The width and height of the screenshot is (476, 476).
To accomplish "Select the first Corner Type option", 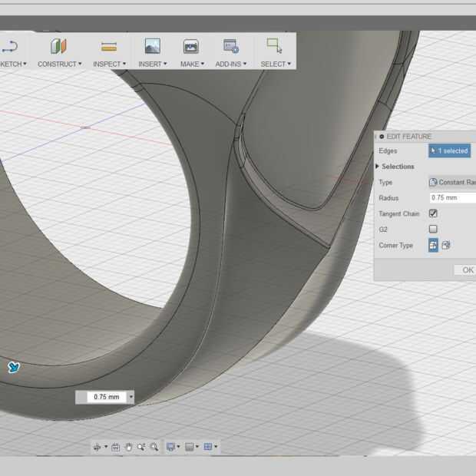I will pyautogui.click(x=433, y=246).
